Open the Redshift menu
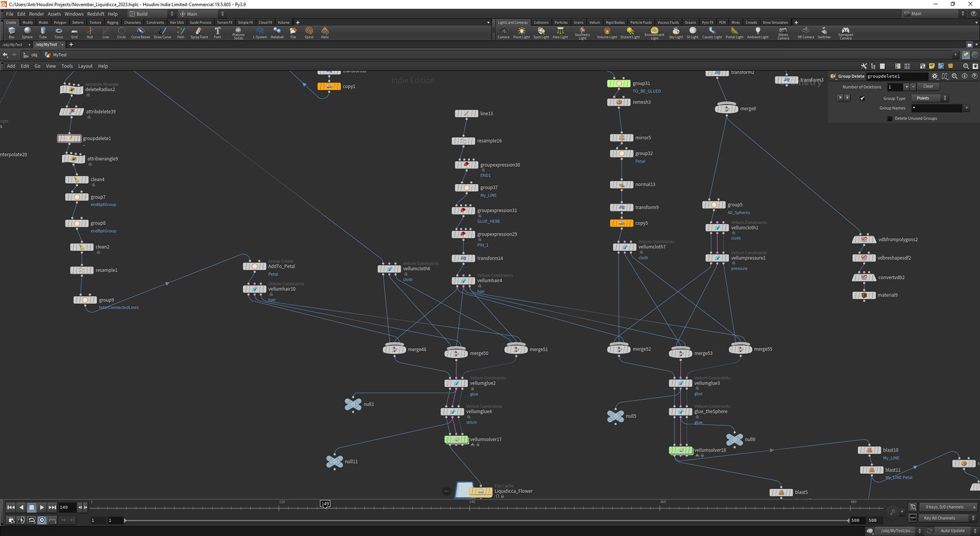980x536 pixels. (95, 14)
